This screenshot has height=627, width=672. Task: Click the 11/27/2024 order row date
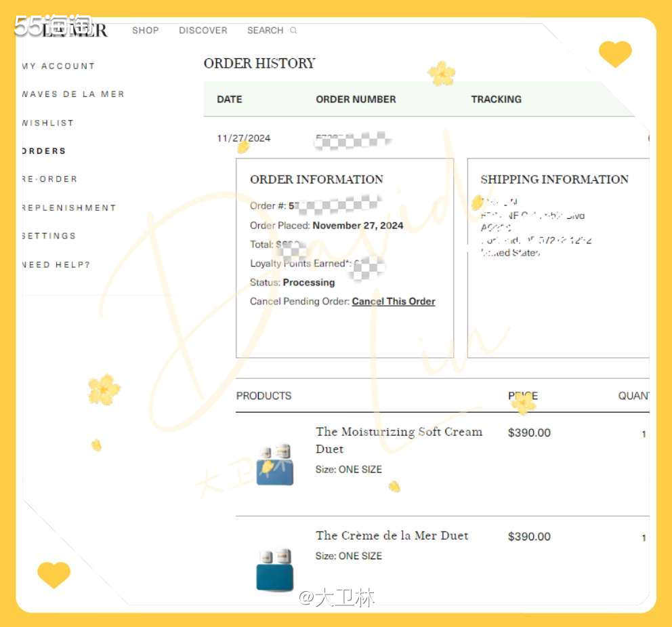coord(243,138)
